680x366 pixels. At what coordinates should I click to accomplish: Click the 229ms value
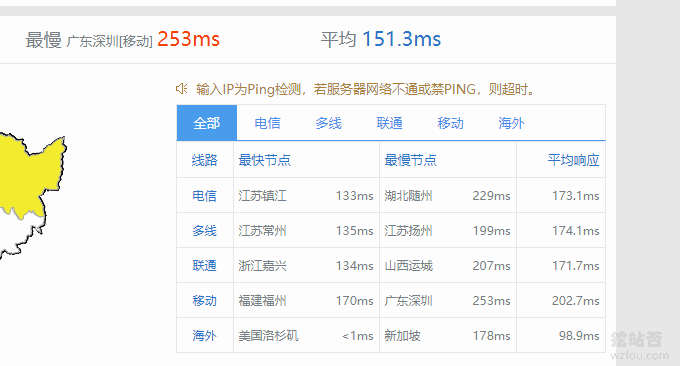491,196
